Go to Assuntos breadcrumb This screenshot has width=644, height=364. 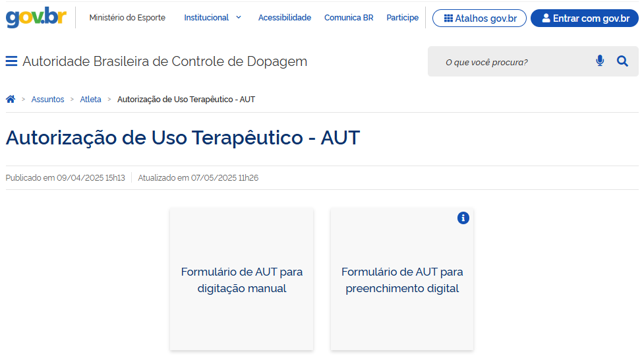pyautogui.click(x=47, y=100)
